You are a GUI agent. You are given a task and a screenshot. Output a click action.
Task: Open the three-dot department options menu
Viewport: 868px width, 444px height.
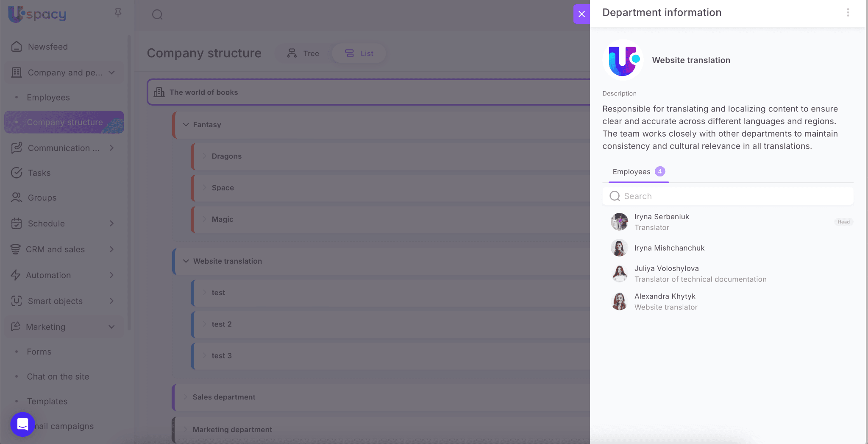(848, 13)
